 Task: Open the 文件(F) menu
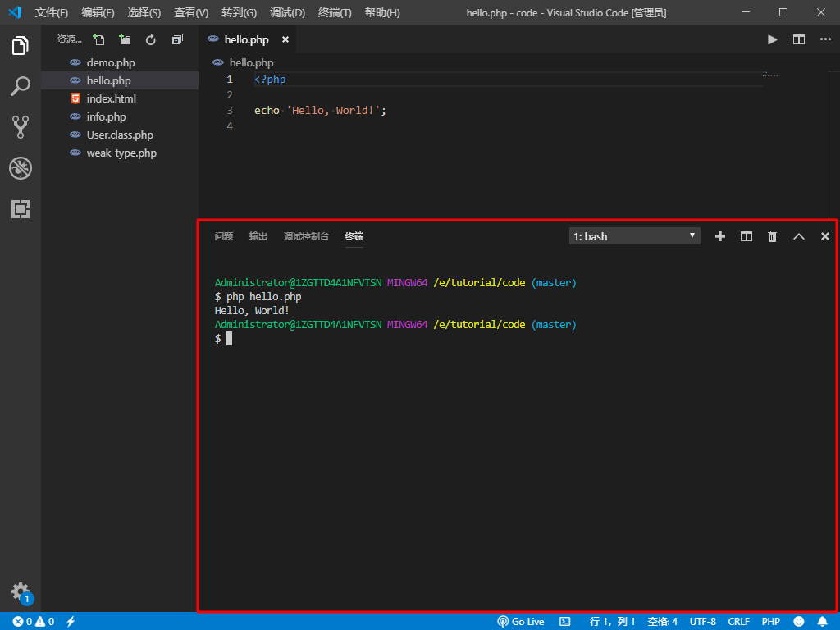tap(52, 13)
